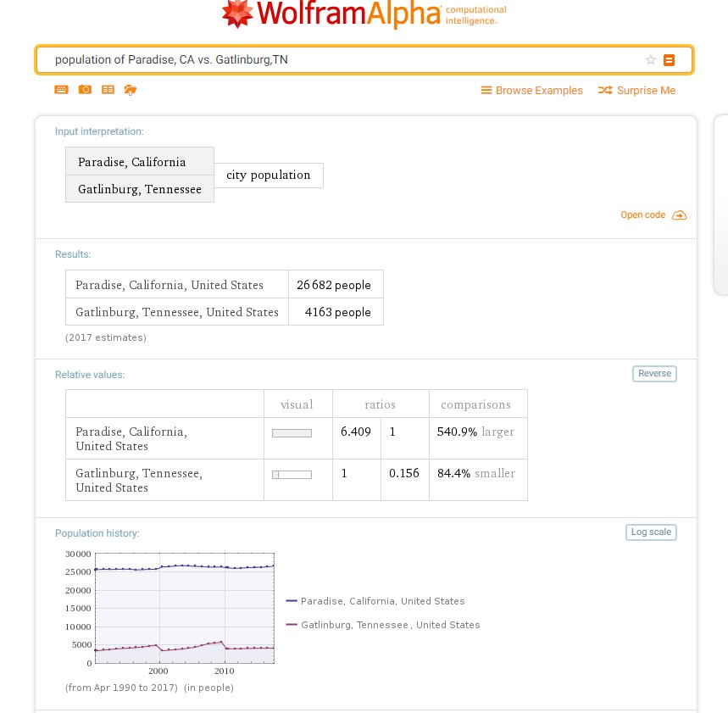The height and width of the screenshot is (713, 728).
Task: Open Browse Examples
Action: click(x=531, y=90)
